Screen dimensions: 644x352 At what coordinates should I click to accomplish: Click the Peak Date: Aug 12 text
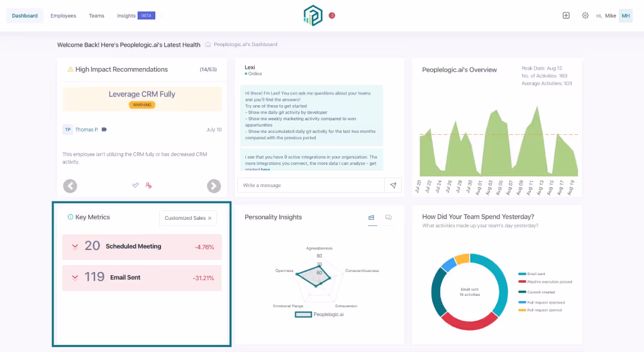541,68
